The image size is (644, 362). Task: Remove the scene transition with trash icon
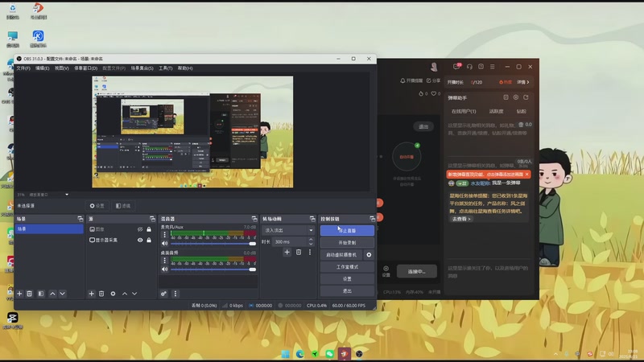(299, 252)
